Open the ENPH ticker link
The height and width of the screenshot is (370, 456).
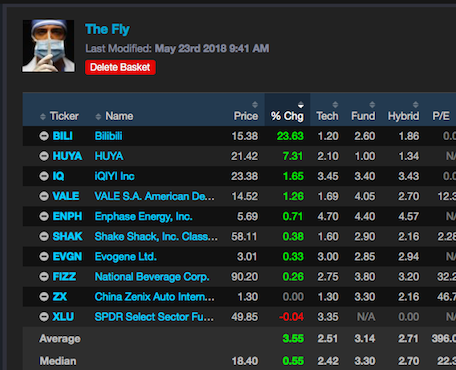pyautogui.click(x=67, y=216)
